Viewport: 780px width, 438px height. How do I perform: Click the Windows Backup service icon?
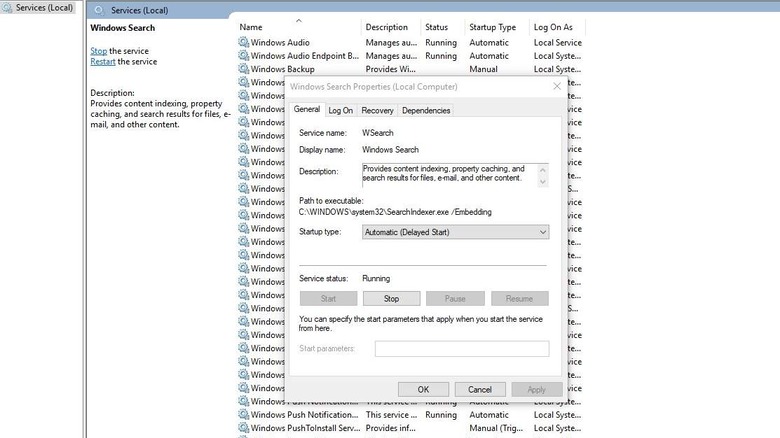(243, 70)
